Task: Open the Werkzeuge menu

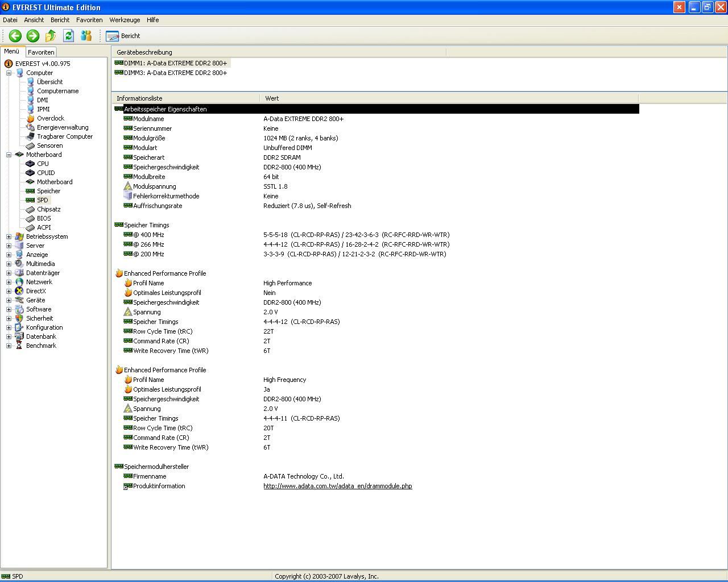Action: [x=125, y=20]
